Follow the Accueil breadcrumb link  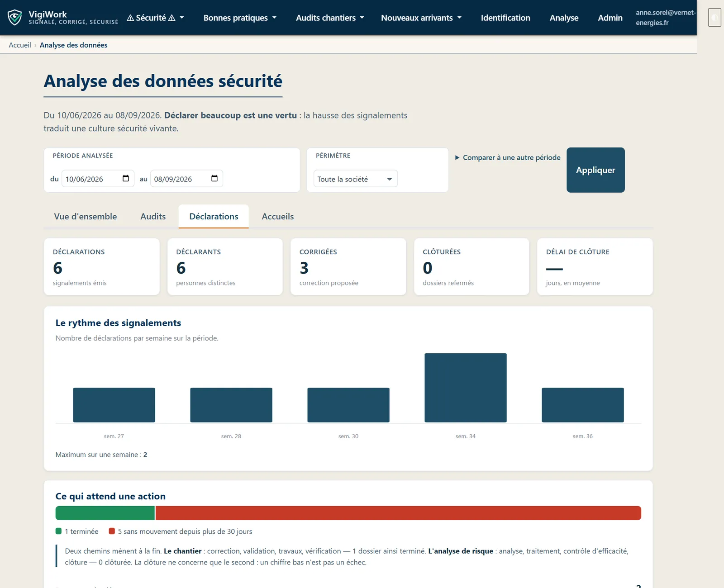coord(20,45)
